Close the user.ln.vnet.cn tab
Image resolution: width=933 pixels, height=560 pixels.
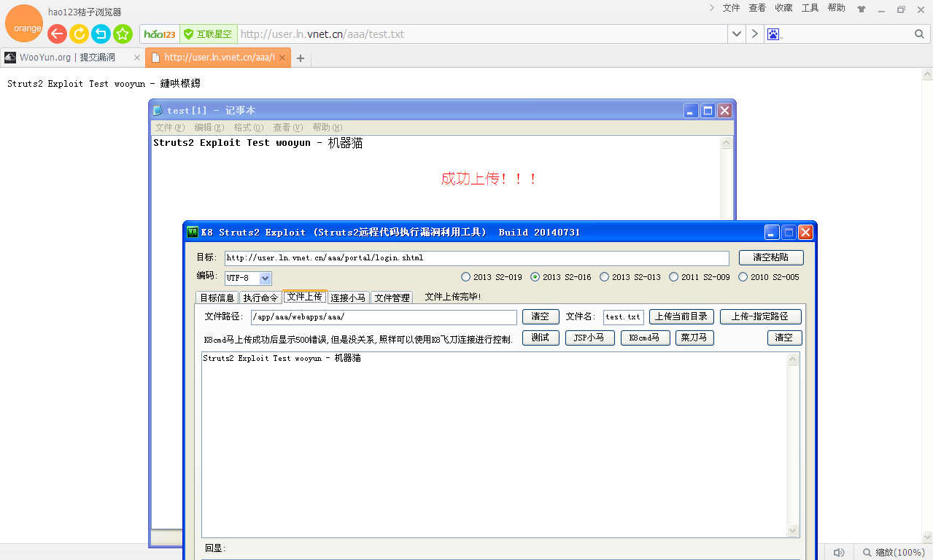[284, 58]
